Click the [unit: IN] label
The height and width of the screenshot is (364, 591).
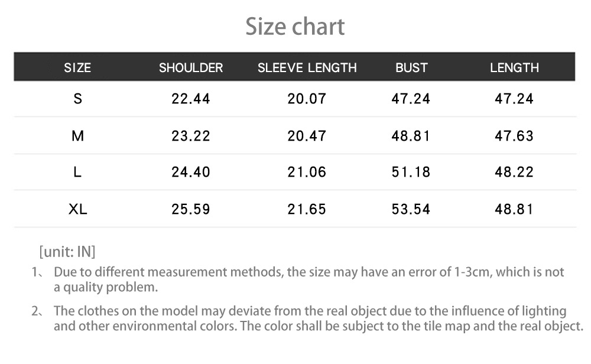click(x=67, y=252)
